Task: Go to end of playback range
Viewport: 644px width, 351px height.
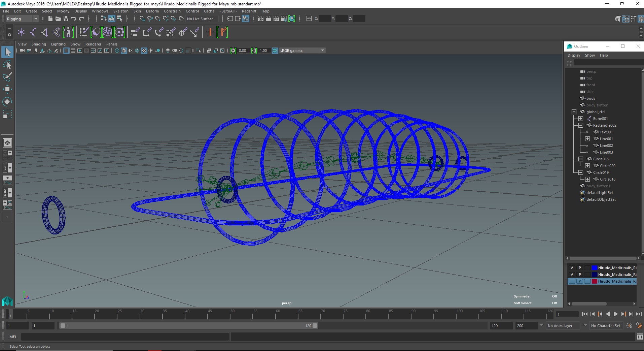Action: tap(639, 314)
